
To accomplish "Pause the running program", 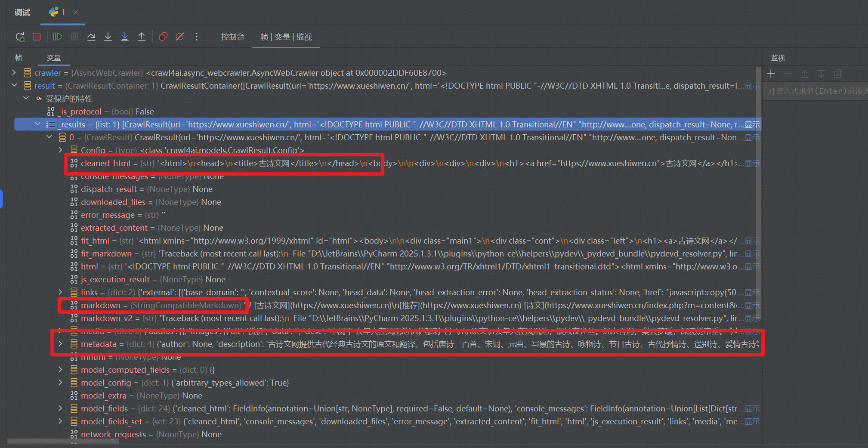I will 74,37.
